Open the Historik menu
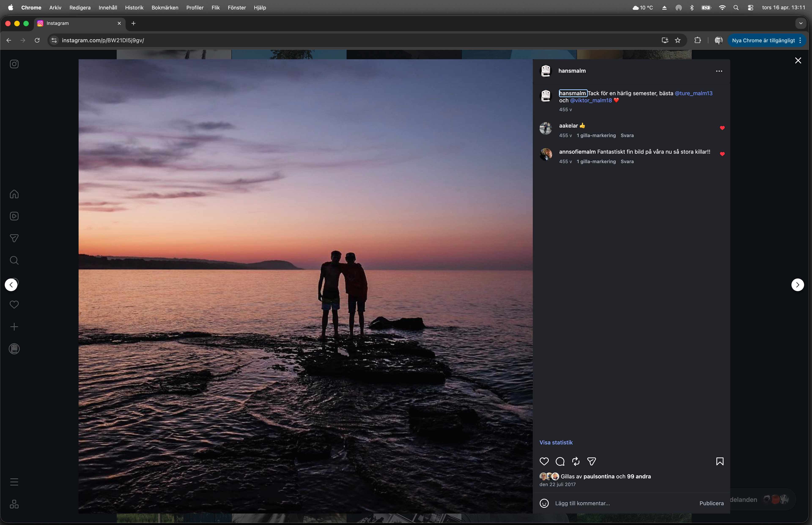 coord(134,7)
